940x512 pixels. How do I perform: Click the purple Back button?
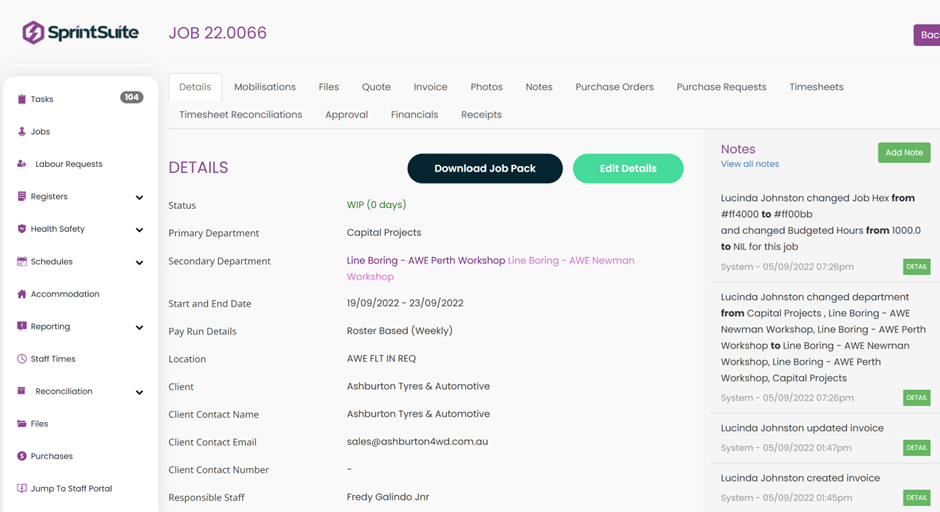click(927, 35)
